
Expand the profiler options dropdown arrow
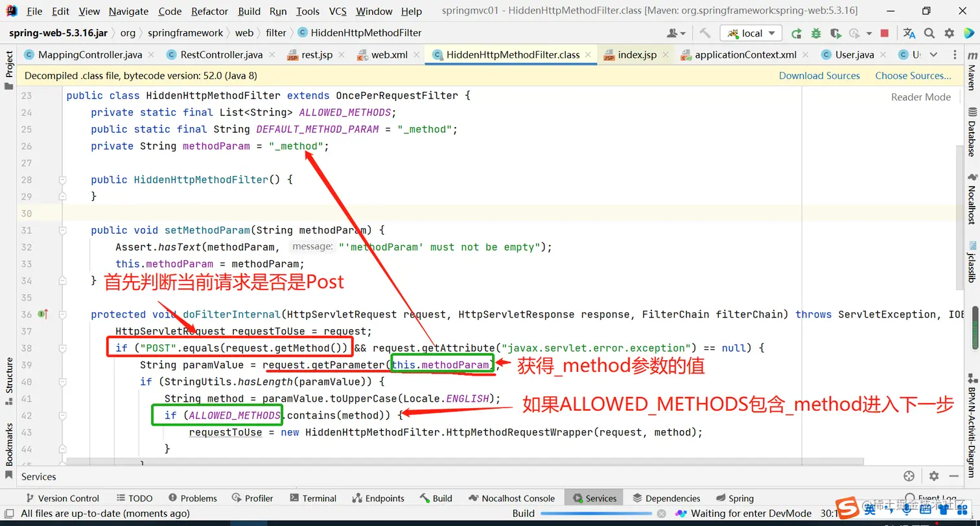[x=868, y=33]
